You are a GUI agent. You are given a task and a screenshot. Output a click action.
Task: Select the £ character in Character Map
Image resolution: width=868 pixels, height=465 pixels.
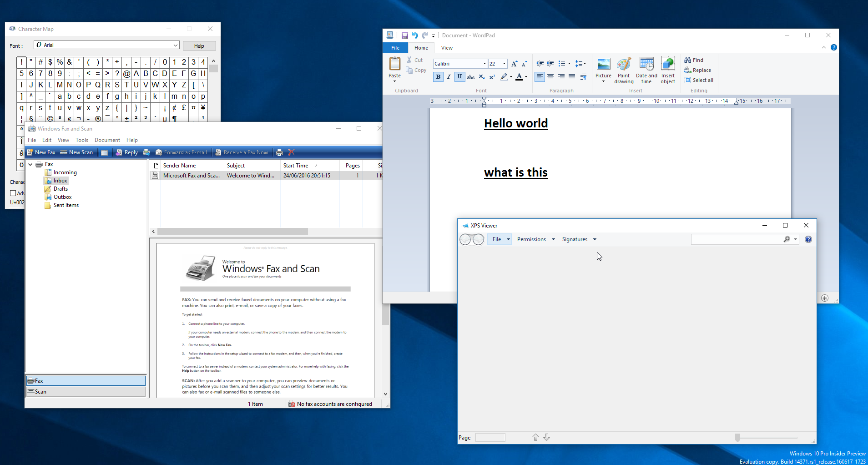click(x=184, y=108)
